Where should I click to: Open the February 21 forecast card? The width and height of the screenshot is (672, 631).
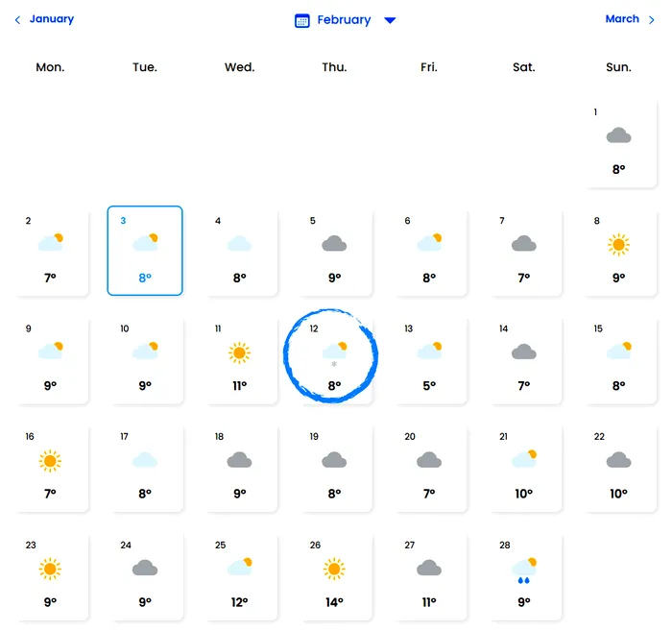coord(523,467)
